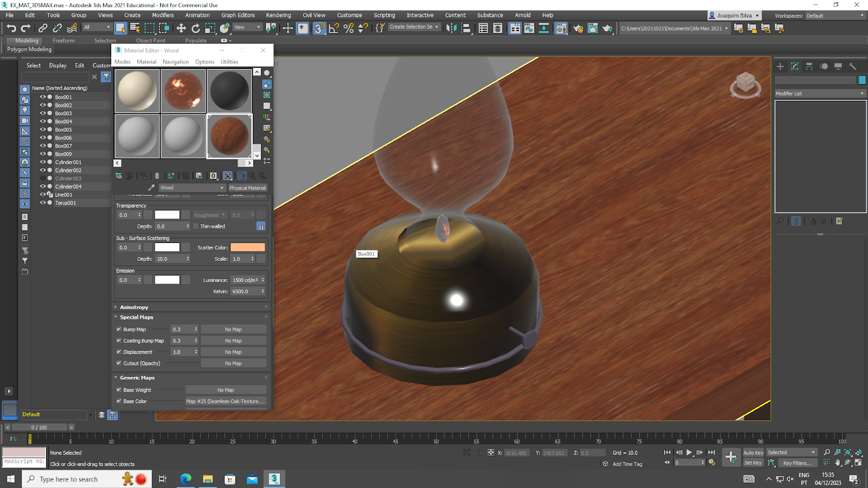Activate the Select Object tool

pyautogui.click(x=121, y=28)
